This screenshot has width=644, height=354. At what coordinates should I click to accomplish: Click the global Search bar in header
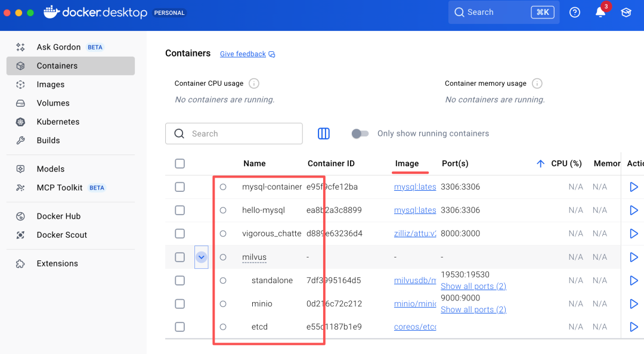(504, 13)
